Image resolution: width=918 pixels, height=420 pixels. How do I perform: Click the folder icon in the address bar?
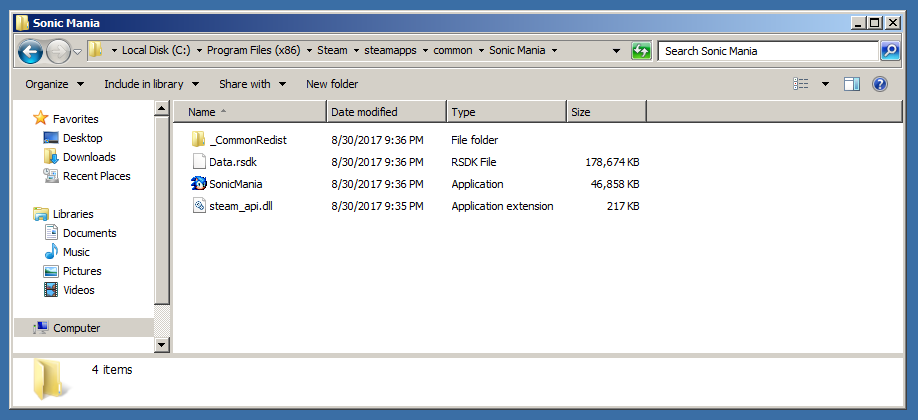(96, 50)
